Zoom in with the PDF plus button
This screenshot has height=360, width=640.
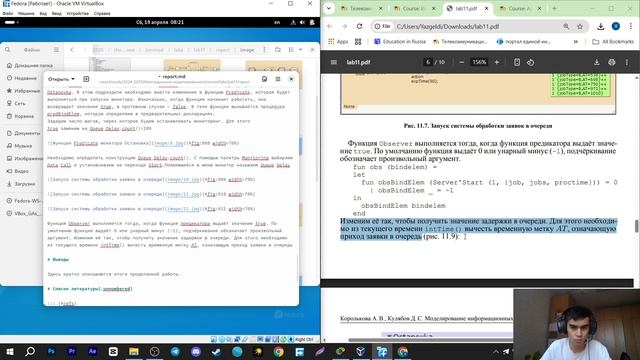497,62
